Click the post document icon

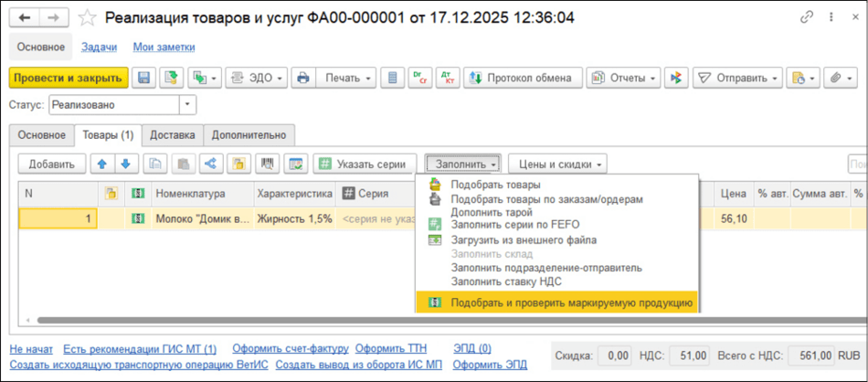pyautogui.click(x=171, y=78)
